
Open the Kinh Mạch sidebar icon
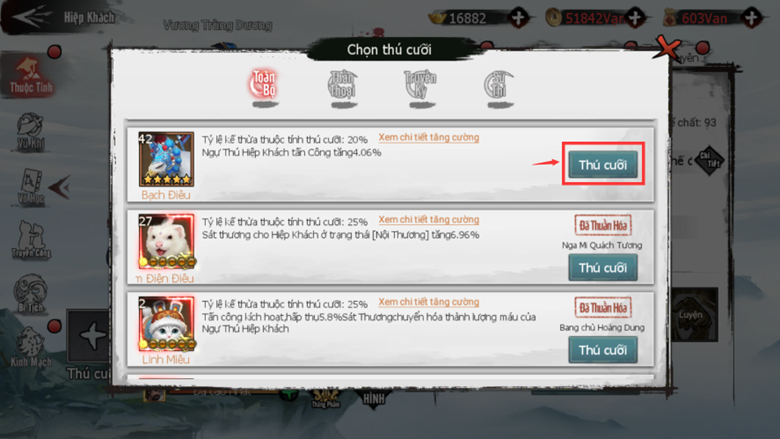[31, 347]
